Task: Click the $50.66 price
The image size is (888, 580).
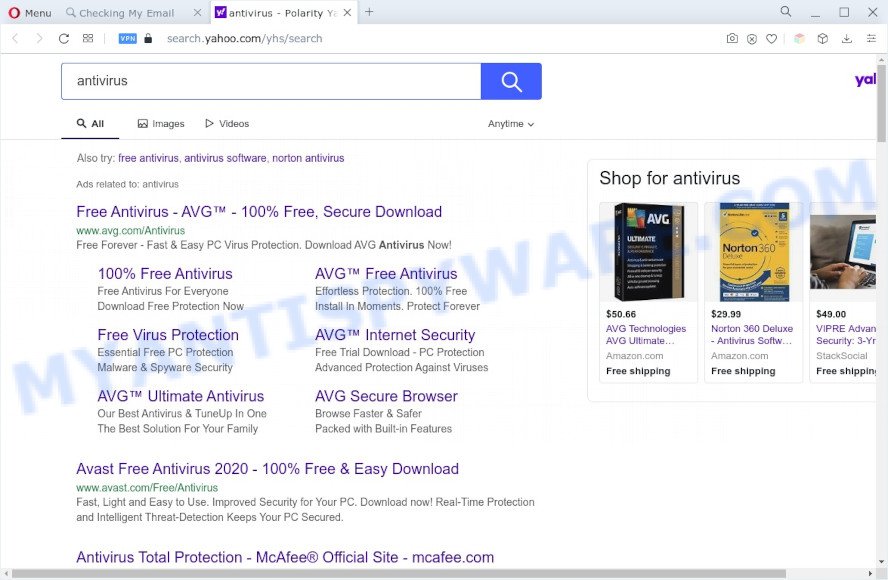Action: [x=621, y=314]
